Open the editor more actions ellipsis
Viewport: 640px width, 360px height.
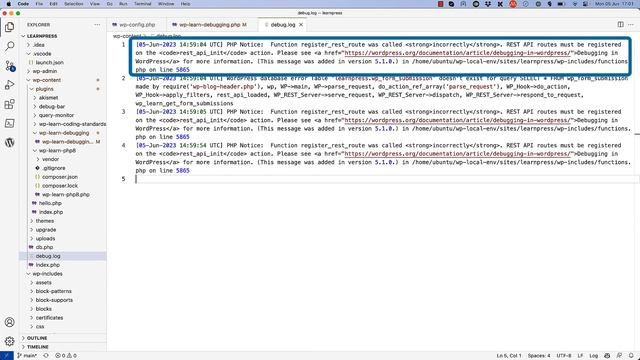click(631, 24)
